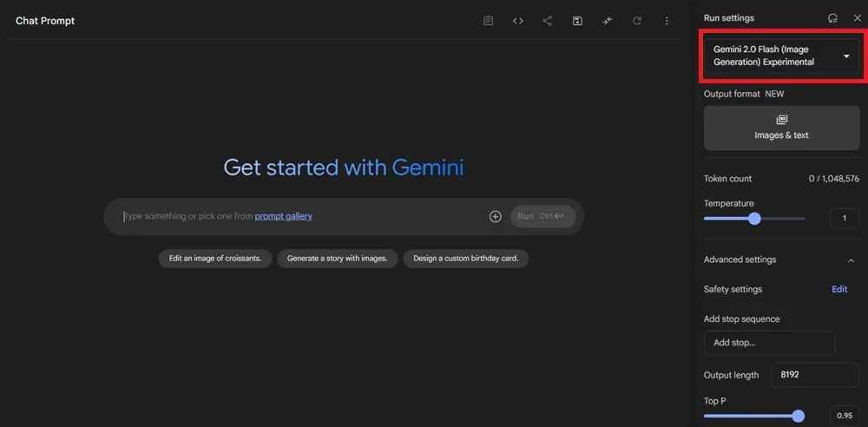Collapse the Advanced settings section
Viewport: 868px width, 427px height.
851,259
